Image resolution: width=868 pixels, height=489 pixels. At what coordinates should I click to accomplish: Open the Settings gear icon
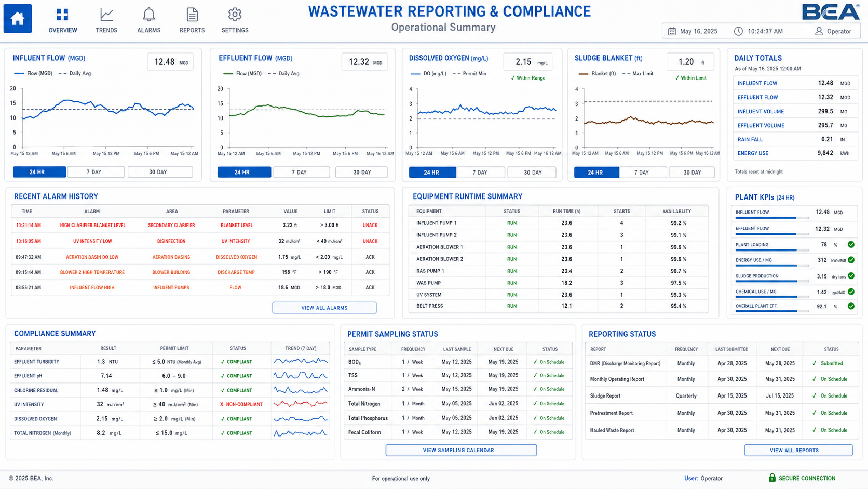click(x=235, y=14)
